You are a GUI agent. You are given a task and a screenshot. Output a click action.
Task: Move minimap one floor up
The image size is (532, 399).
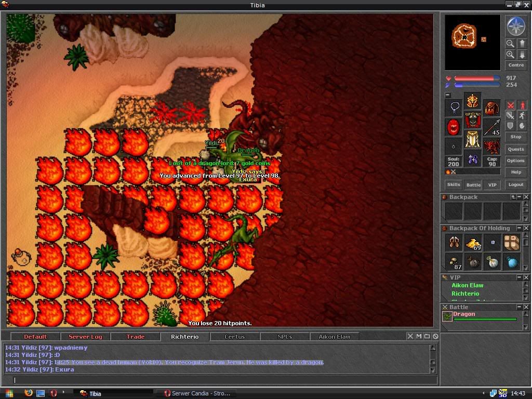click(522, 44)
